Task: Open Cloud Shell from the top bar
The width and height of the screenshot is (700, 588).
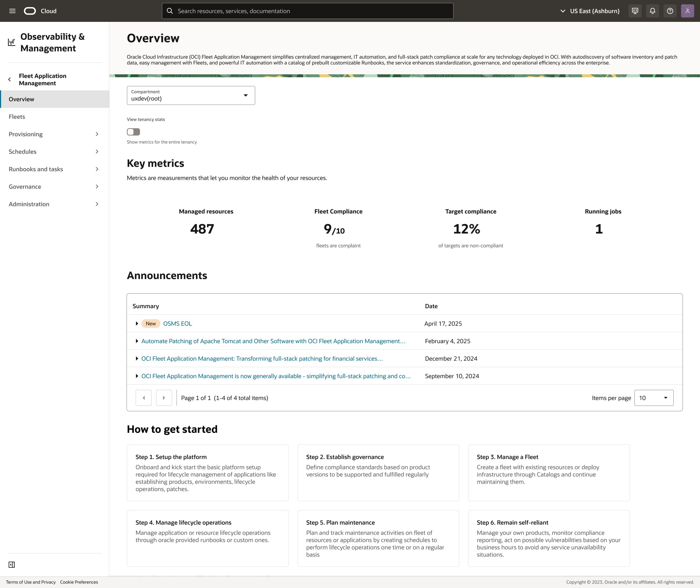Action: pos(635,11)
